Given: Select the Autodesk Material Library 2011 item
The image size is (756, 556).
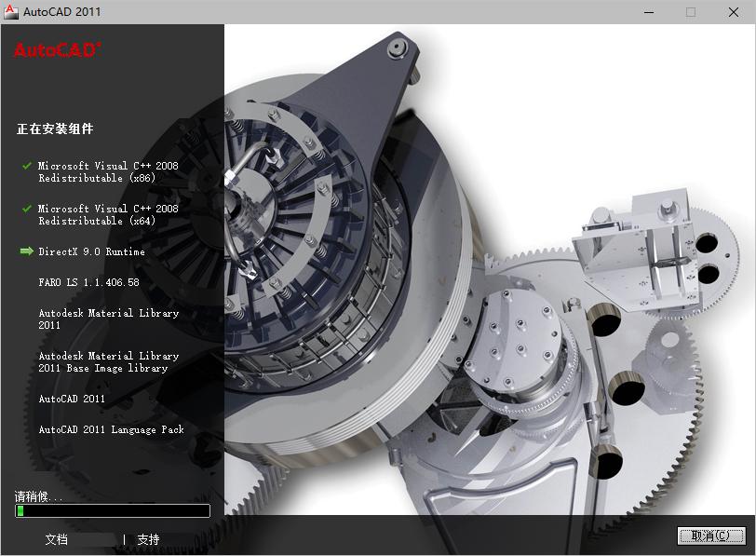Looking at the screenshot, I should pyautogui.click(x=107, y=319).
